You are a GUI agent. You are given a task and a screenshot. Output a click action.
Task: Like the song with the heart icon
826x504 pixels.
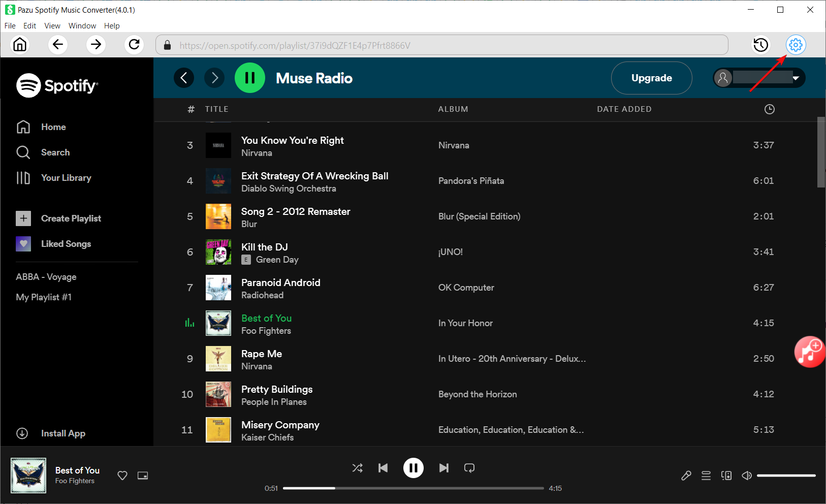(x=122, y=476)
